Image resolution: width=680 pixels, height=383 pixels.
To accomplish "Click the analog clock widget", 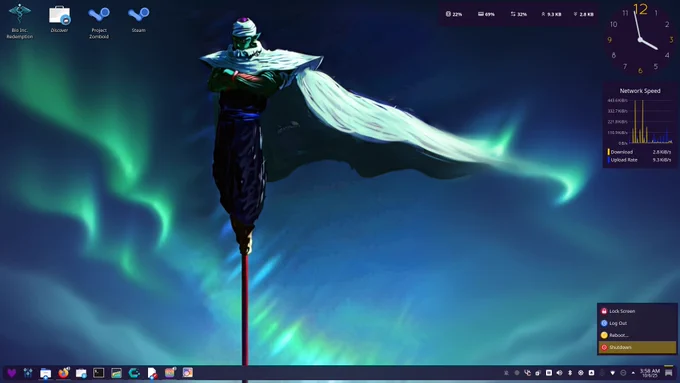I will point(640,40).
